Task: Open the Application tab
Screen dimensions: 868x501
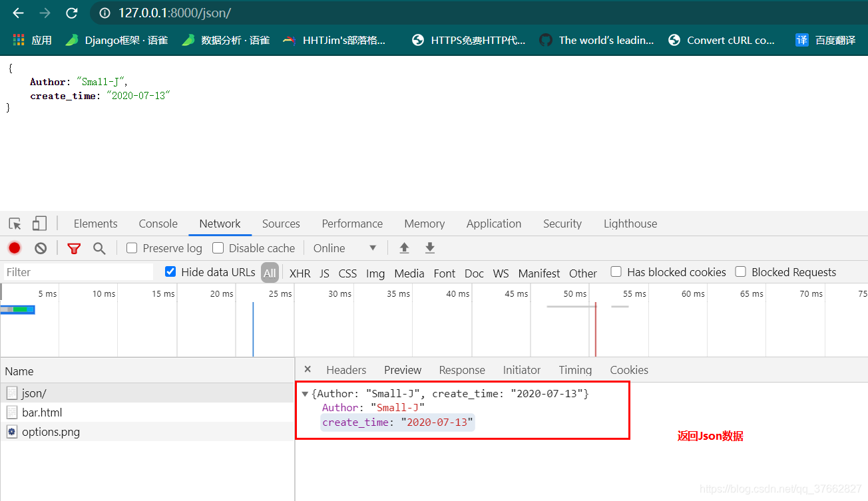Action: coord(493,224)
